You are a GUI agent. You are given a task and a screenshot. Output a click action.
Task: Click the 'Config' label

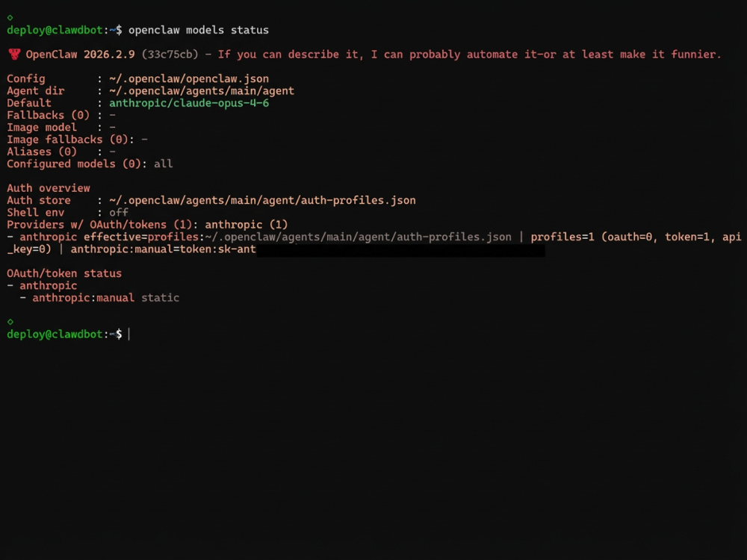coord(25,79)
